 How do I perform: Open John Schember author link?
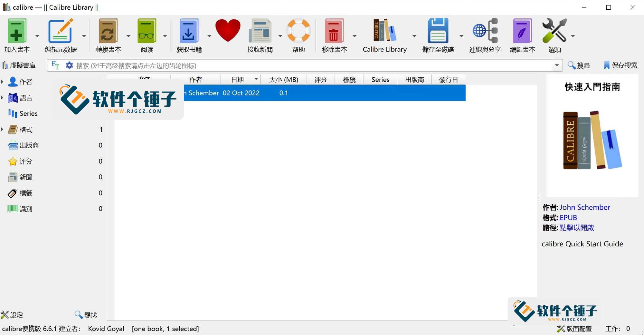point(585,207)
